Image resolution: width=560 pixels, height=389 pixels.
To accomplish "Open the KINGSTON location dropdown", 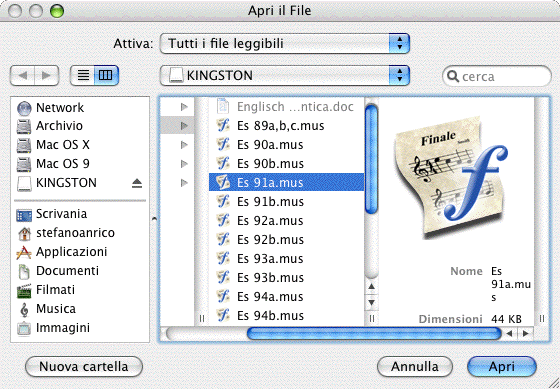I will point(285,75).
